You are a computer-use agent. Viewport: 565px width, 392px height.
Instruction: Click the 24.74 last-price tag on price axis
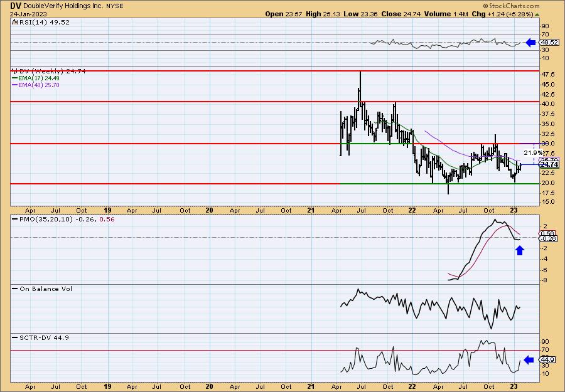(549, 164)
